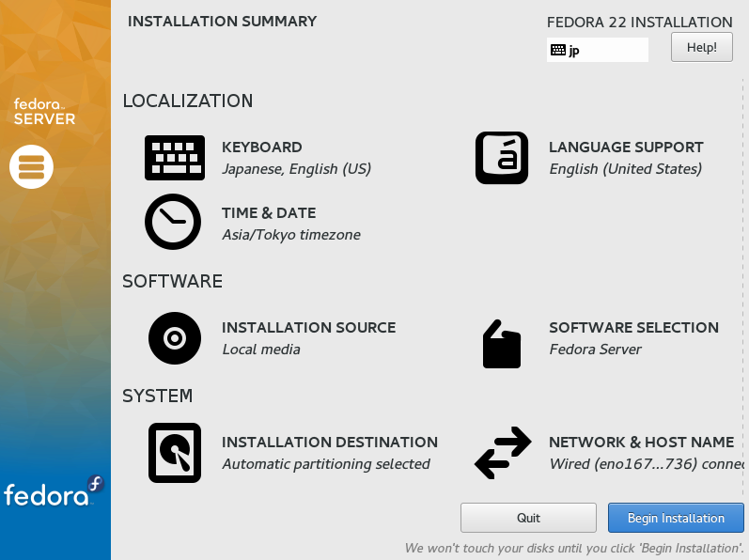This screenshot has width=749, height=560.
Task: Open the Time & Date clock icon
Action: 173,222
